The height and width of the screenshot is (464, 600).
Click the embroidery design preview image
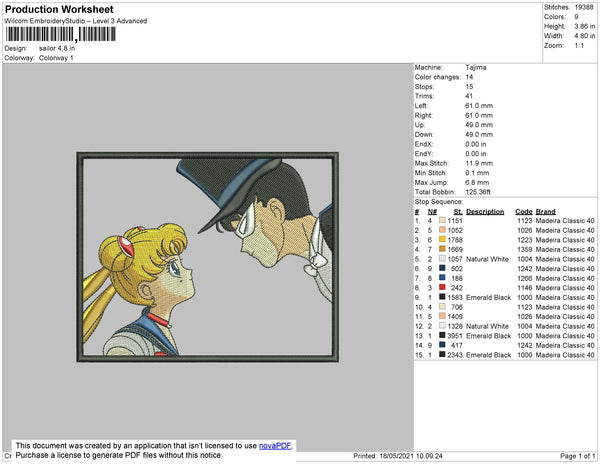207,257
